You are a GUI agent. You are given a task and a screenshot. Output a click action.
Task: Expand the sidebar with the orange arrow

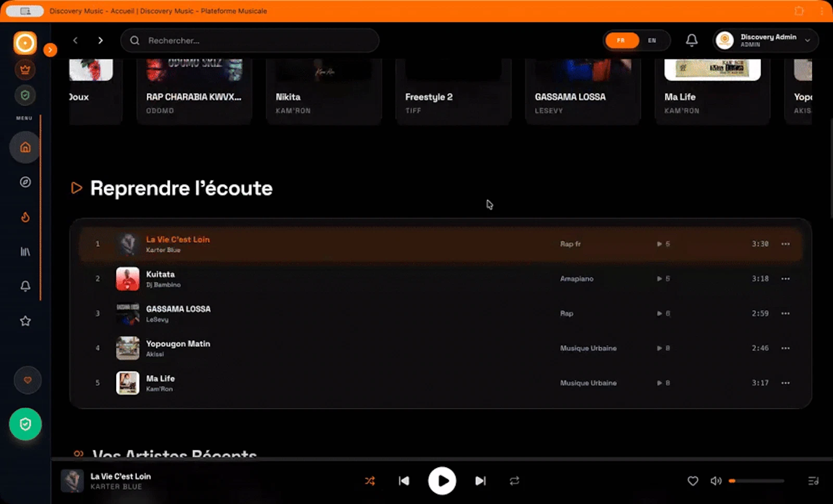[50, 49]
